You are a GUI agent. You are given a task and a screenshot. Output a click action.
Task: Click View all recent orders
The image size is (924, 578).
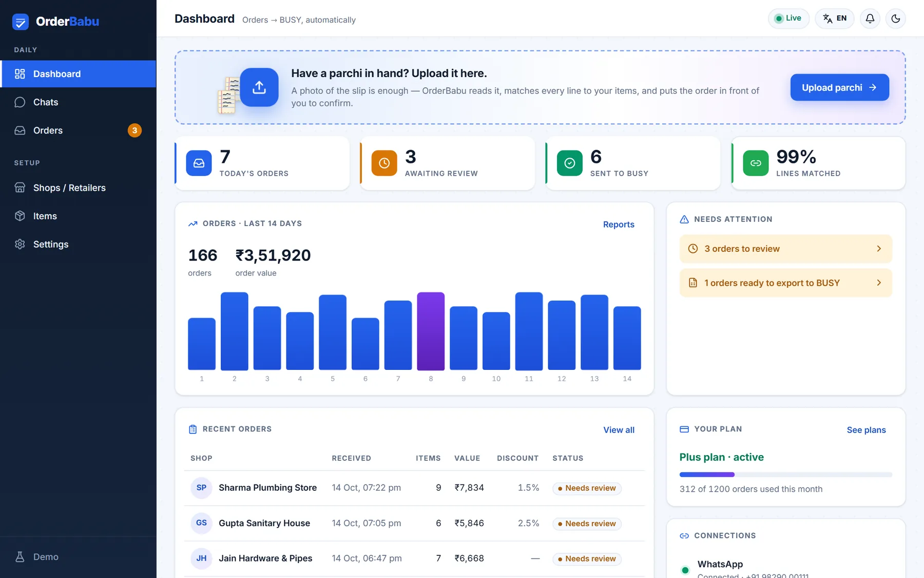[x=619, y=430]
